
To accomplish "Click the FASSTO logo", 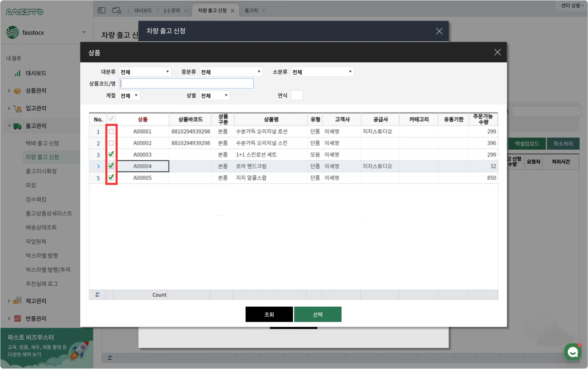I will pos(25,12).
